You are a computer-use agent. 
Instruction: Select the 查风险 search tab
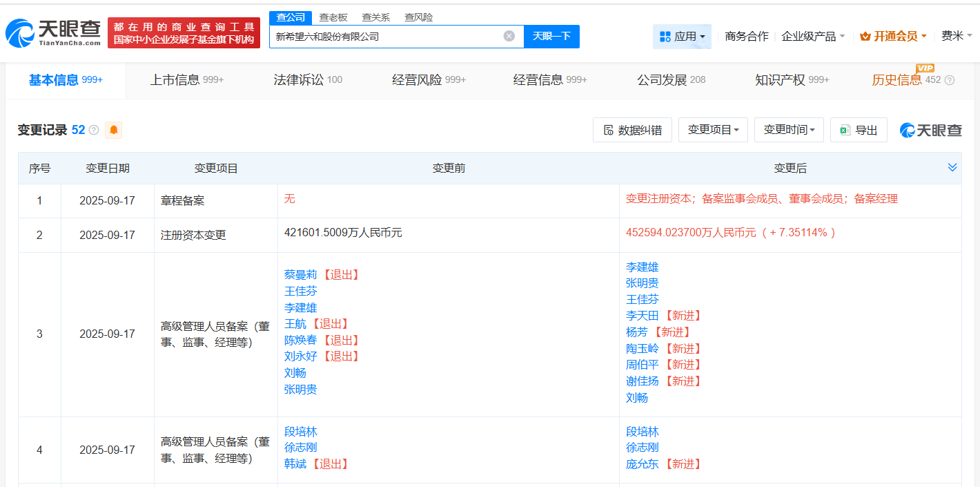pyautogui.click(x=419, y=17)
